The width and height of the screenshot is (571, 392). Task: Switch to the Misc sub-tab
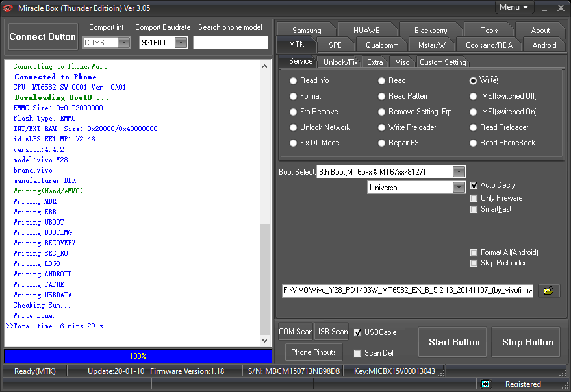click(402, 62)
